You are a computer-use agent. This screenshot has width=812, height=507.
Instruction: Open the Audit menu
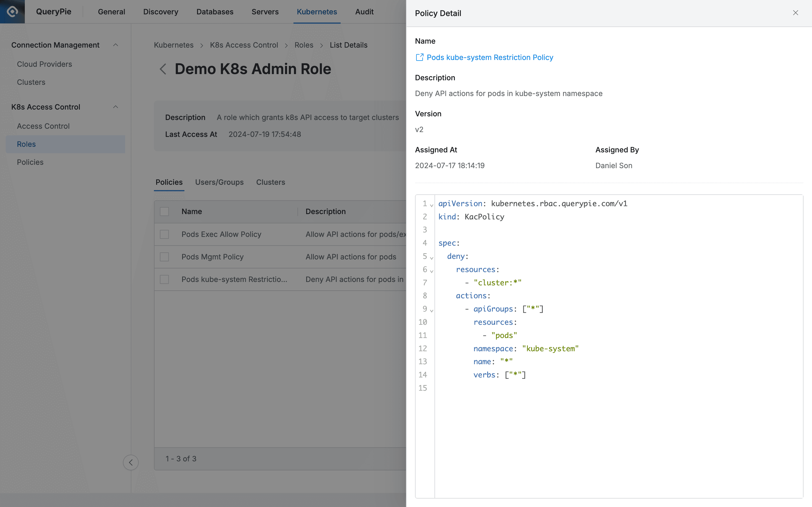pyautogui.click(x=364, y=12)
